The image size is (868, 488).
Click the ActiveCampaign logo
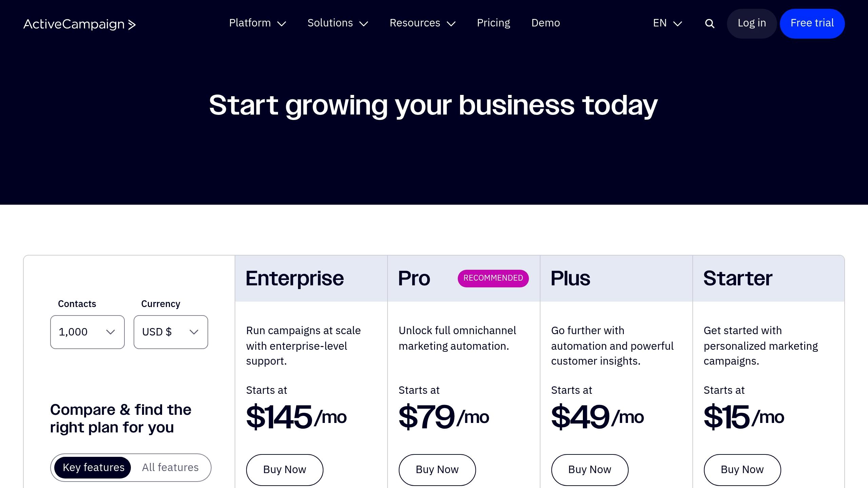coord(79,24)
